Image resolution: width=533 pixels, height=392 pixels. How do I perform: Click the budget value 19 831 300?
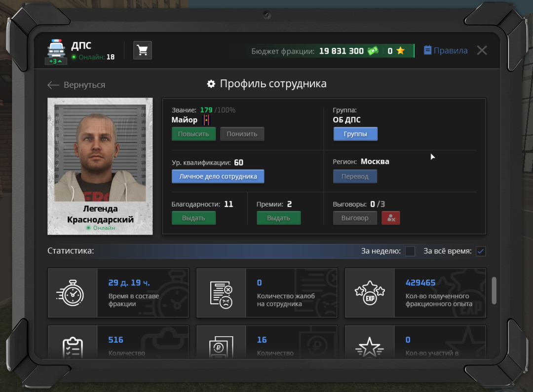[x=342, y=51]
